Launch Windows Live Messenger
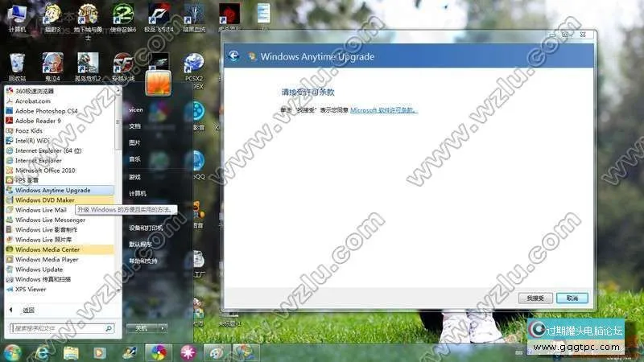The image size is (644, 362). [60, 220]
